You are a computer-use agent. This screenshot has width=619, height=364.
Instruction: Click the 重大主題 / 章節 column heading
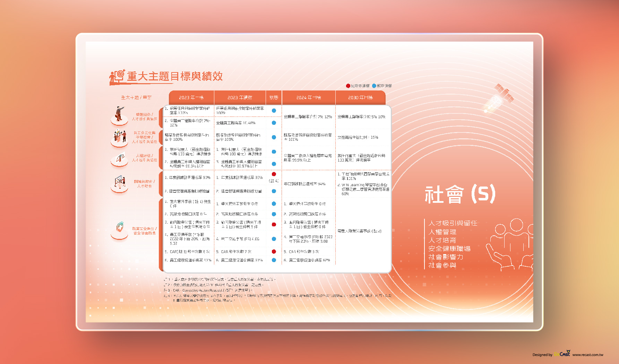pyautogui.click(x=136, y=97)
